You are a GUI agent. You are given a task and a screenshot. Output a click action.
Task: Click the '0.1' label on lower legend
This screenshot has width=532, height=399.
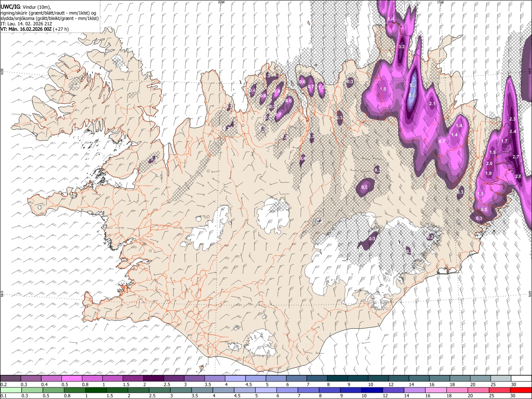click(3, 396)
